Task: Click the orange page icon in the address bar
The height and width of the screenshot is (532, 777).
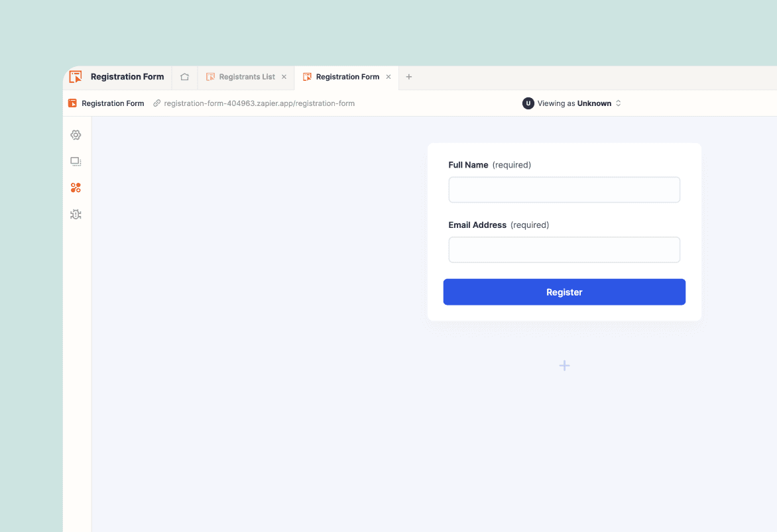Action: click(x=73, y=103)
